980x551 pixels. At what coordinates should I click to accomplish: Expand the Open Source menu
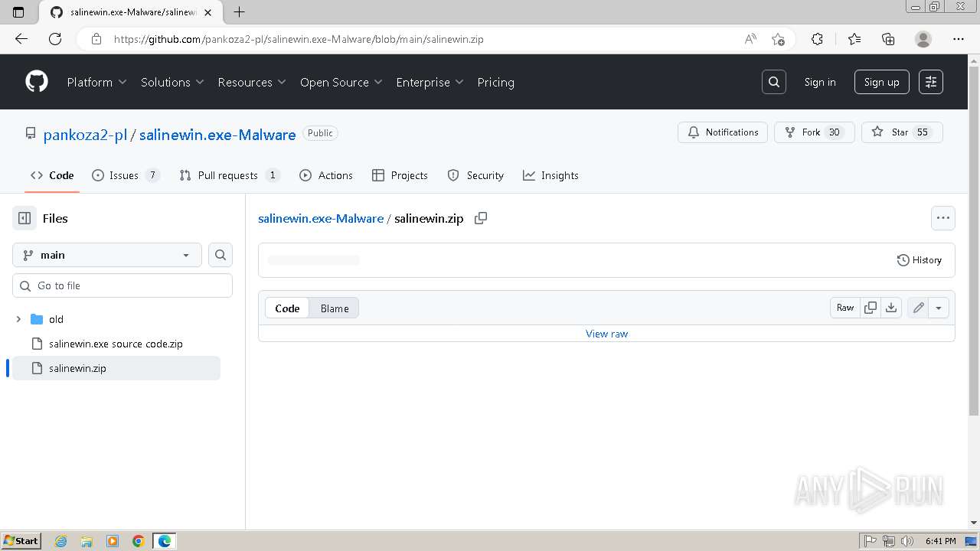[x=341, y=82]
